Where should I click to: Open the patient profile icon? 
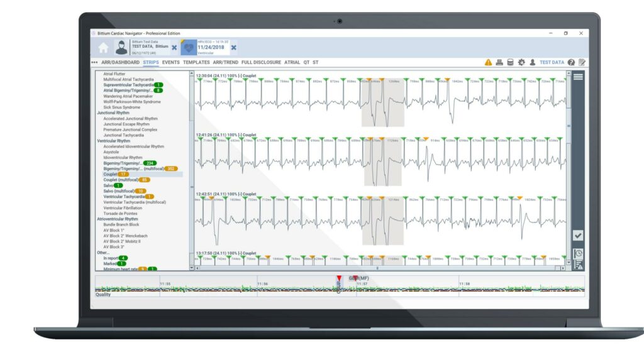tap(121, 48)
